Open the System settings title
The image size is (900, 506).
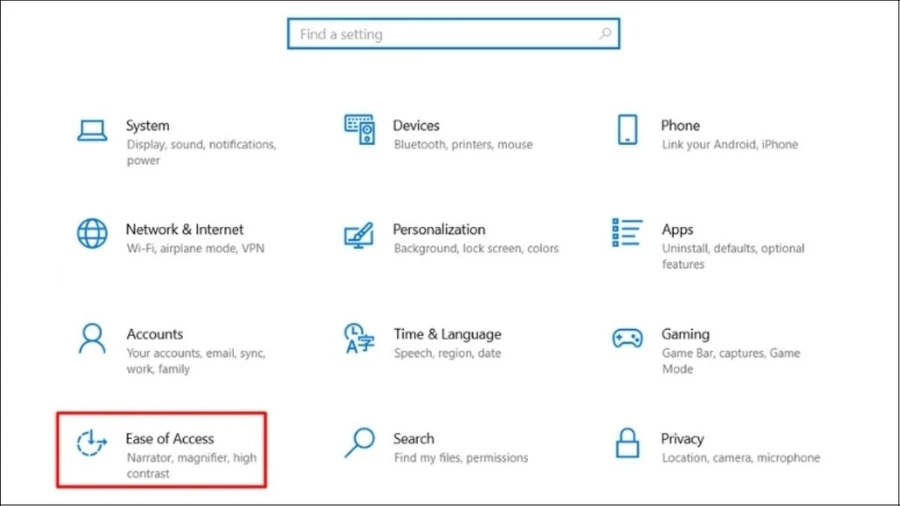pyautogui.click(x=148, y=126)
